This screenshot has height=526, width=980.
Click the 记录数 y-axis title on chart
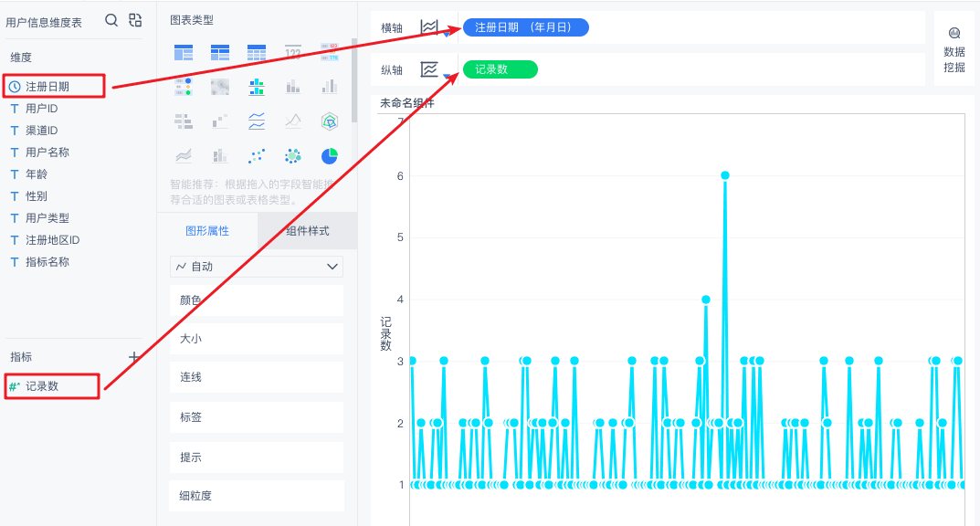click(385, 333)
